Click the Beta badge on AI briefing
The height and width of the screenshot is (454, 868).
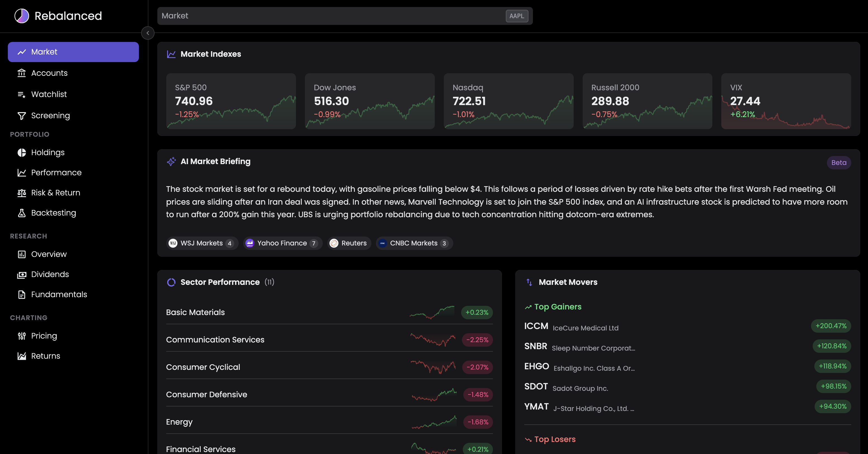point(839,163)
